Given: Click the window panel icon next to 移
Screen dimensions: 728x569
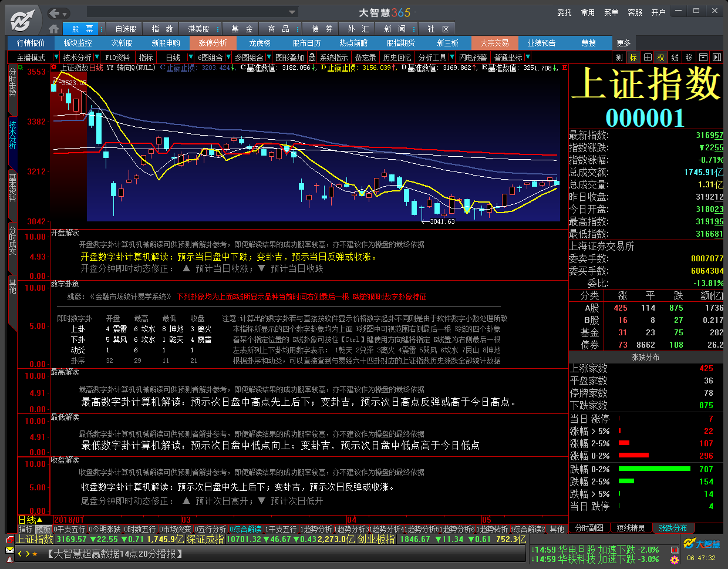Looking at the screenshot, I should click(x=703, y=58).
